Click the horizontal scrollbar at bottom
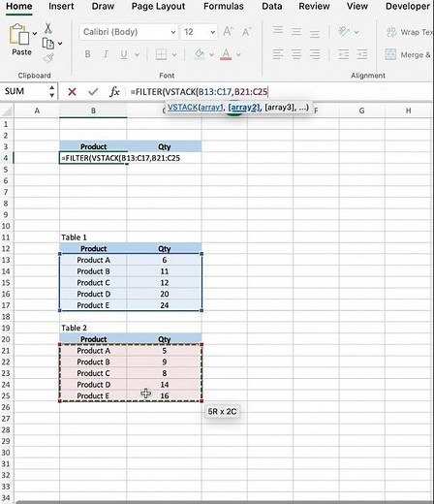This screenshot has width=434, height=504. 224,502
